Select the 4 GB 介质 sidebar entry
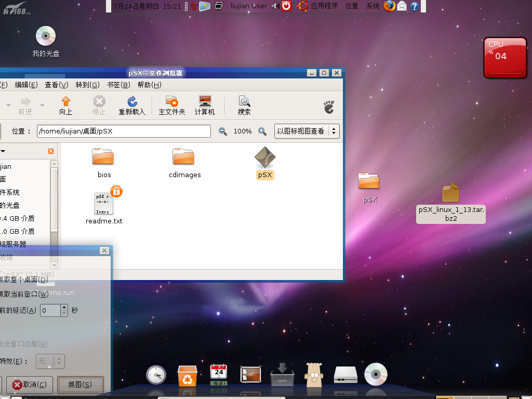This screenshot has width=532, height=399. [x=17, y=218]
